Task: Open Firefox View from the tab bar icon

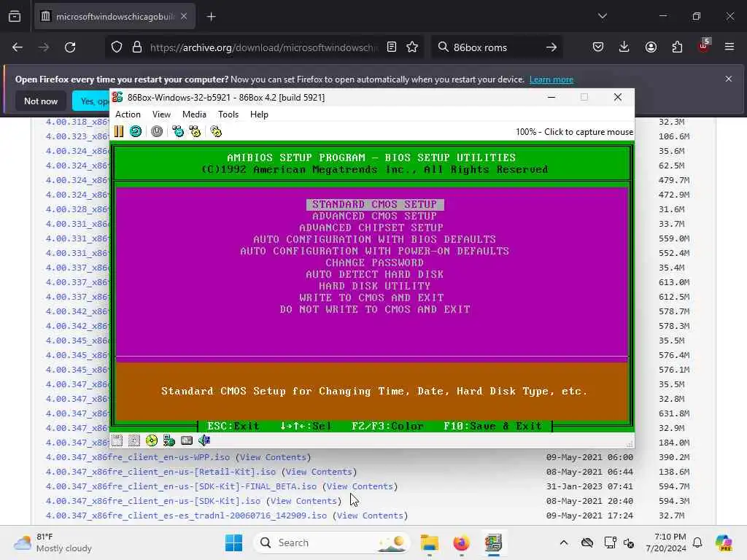Action: click(x=15, y=17)
